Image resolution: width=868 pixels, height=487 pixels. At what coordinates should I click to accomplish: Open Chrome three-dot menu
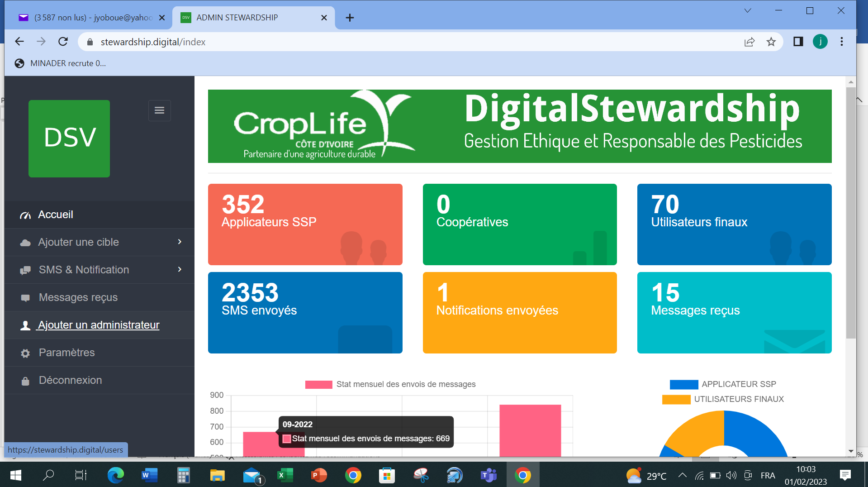(x=841, y=42)
